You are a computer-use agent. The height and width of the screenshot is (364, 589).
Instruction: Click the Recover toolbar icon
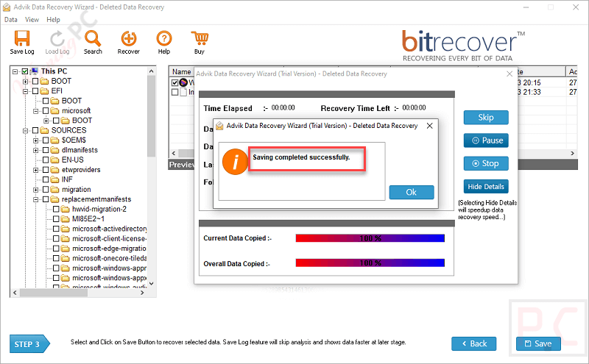click(128, 38)
